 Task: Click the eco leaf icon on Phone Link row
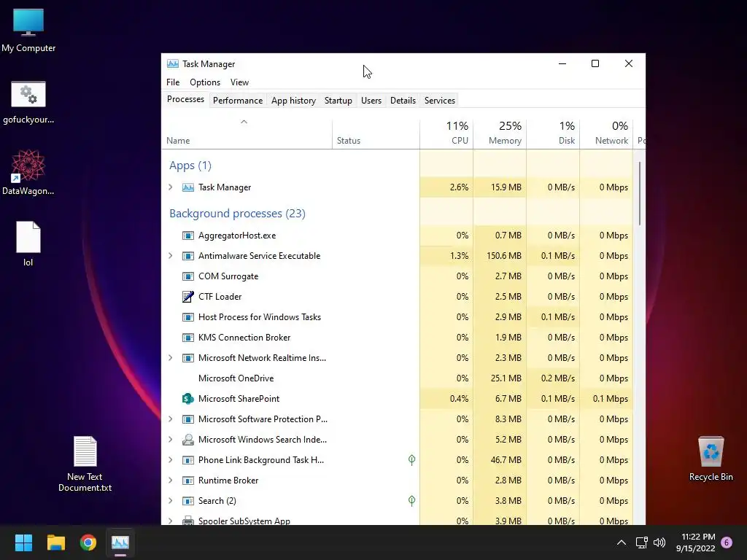point(411,459)
